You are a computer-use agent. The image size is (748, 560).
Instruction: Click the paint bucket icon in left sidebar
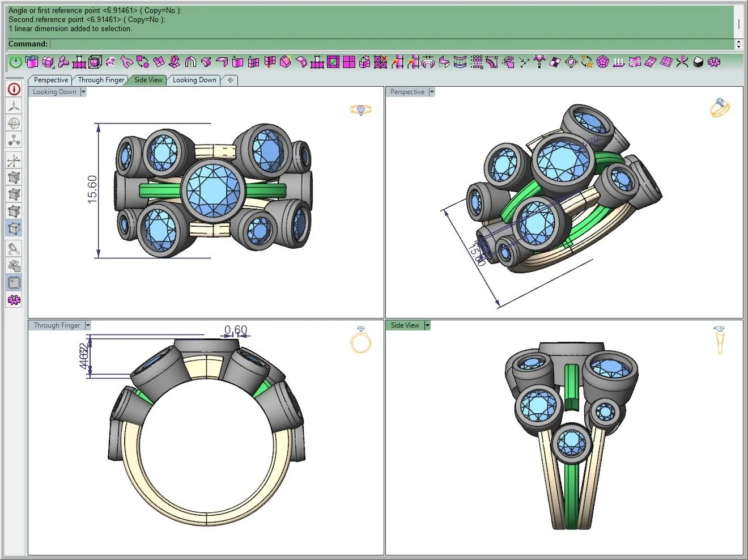(x=14, y=248)
